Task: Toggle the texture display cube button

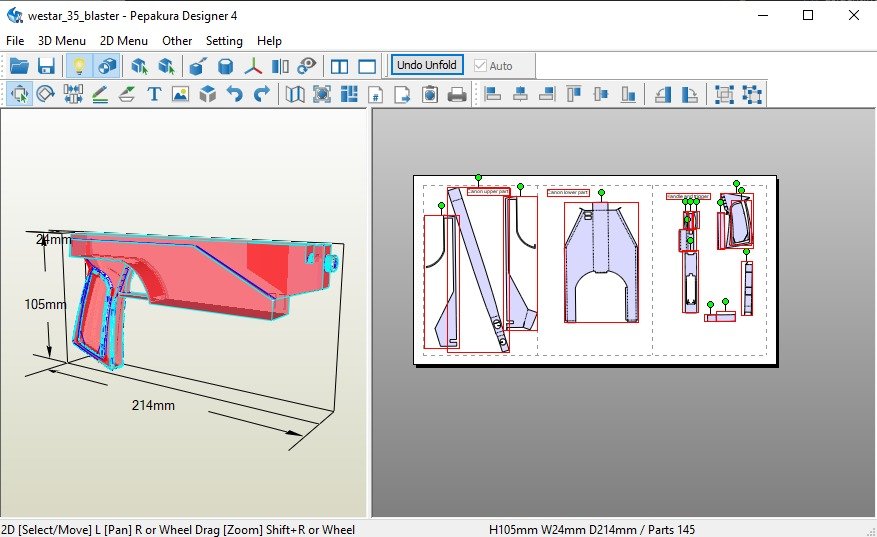Action: pyautogui.click(x=106, y=66)
